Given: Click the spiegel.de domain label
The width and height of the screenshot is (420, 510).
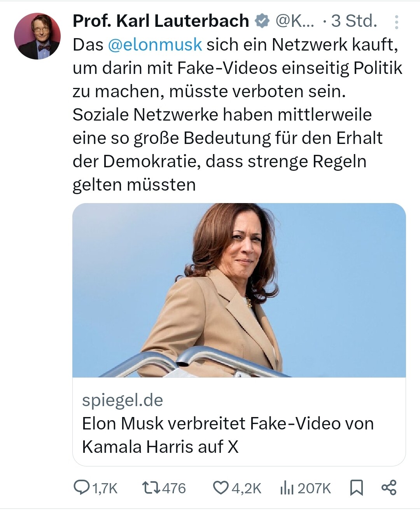Looking at the screenshot, I should [x=122, y=400].
